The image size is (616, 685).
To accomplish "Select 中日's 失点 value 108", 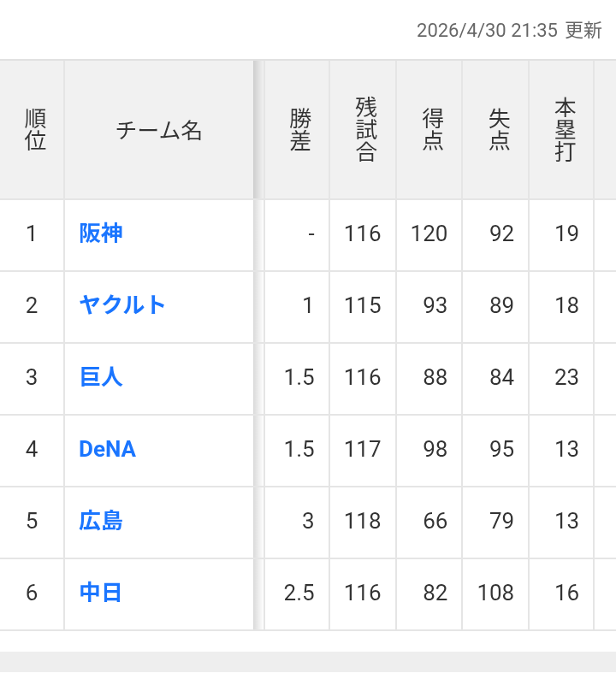I will (495, 593).
